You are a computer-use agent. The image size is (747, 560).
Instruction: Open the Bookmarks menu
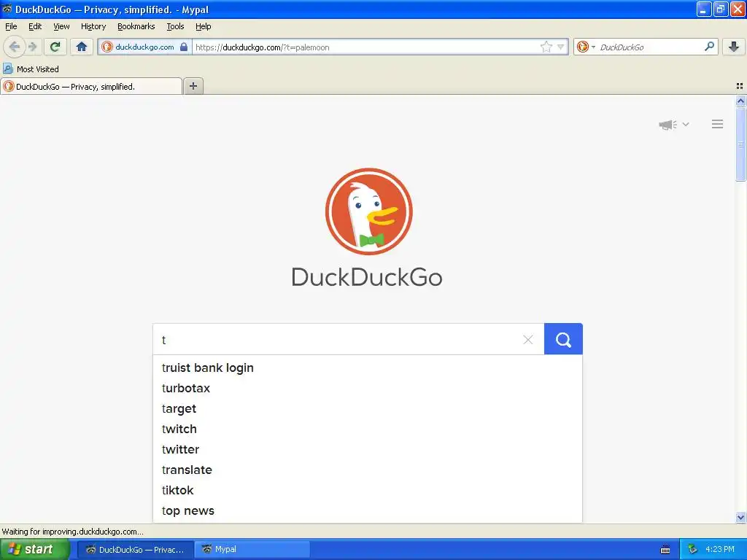pos(136,26)
